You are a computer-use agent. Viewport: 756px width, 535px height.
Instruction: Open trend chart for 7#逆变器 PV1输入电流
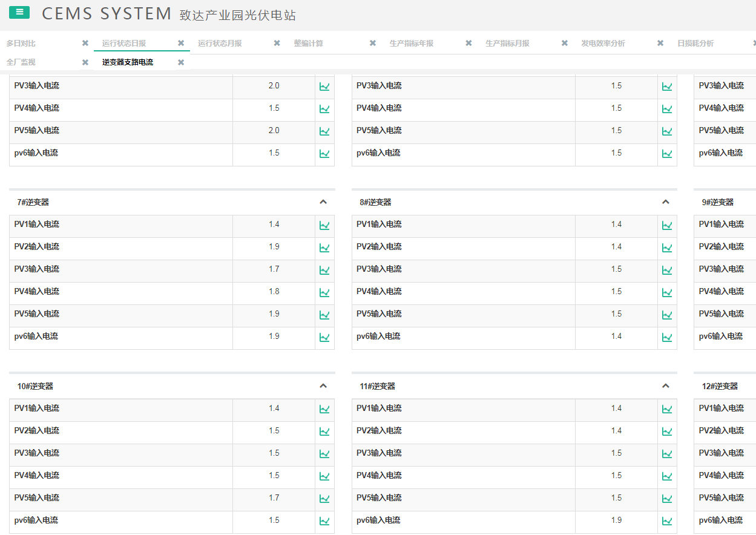pyautogui.click(x=324, y=226)
